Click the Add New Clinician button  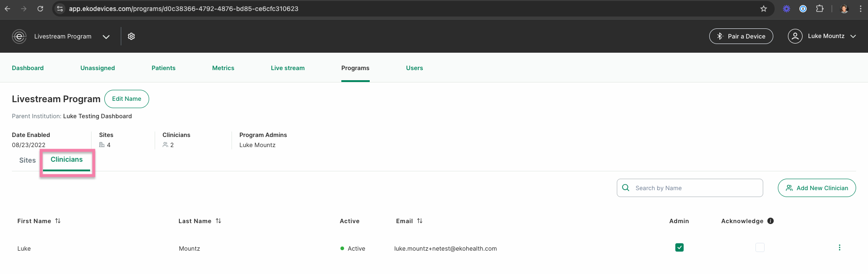tap(817, 188)
